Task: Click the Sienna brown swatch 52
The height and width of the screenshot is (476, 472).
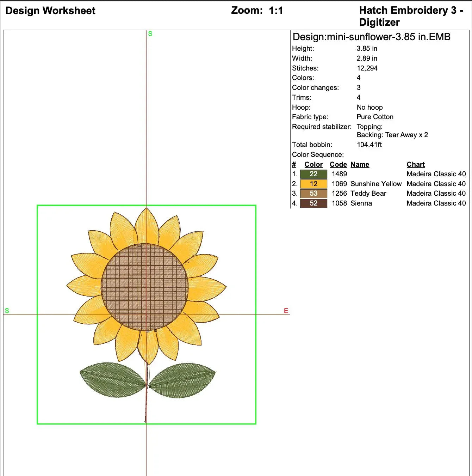Action: 313,203
